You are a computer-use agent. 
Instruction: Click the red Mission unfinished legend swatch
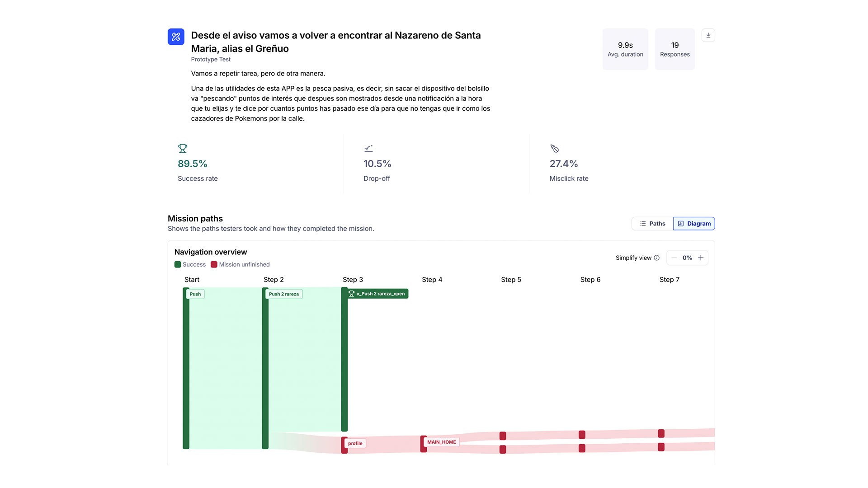pyautogui.click(x=214, y=265)
